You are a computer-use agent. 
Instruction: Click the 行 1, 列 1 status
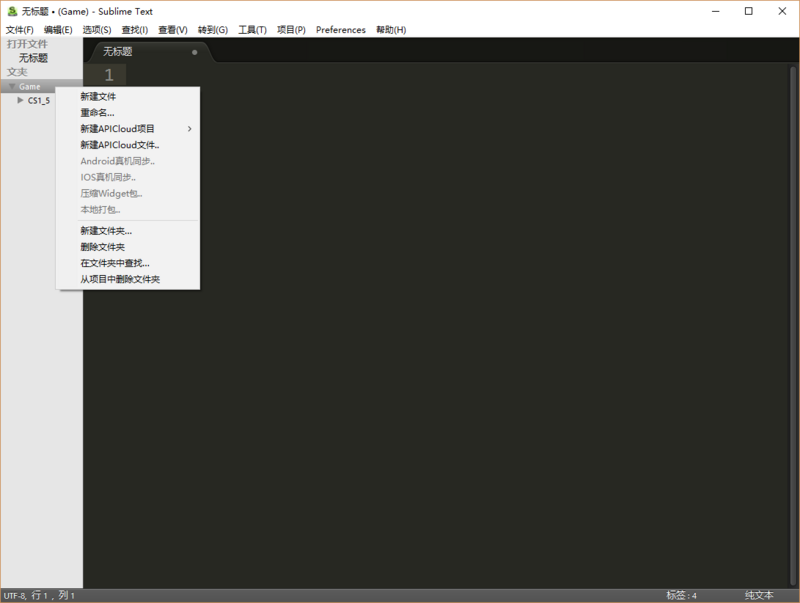point(53,595)
